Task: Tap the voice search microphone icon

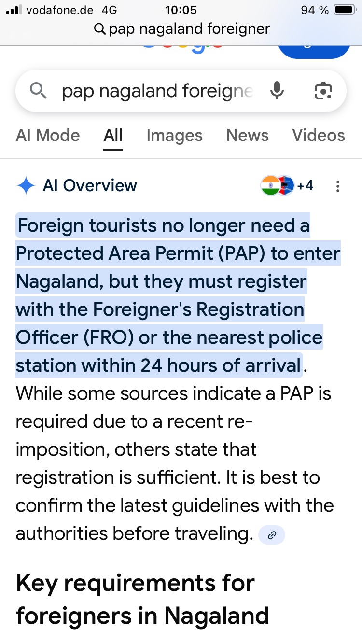Action: tap(277, 91)
